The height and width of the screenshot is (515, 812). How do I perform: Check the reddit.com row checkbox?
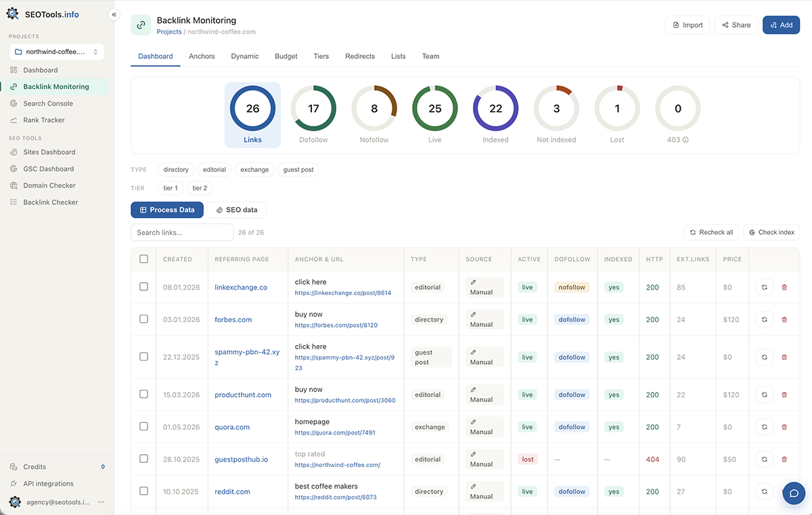tap(143, 491)
